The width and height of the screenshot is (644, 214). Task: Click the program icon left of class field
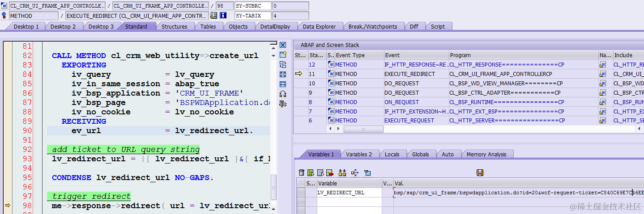click(x=4, y=6)
